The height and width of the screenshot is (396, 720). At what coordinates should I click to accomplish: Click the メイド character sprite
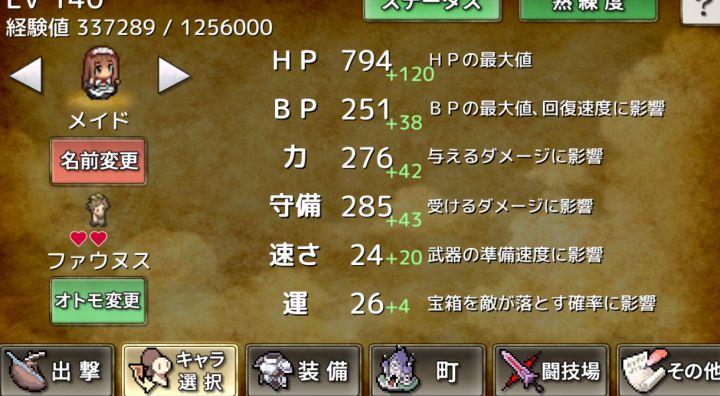(101, 74)
